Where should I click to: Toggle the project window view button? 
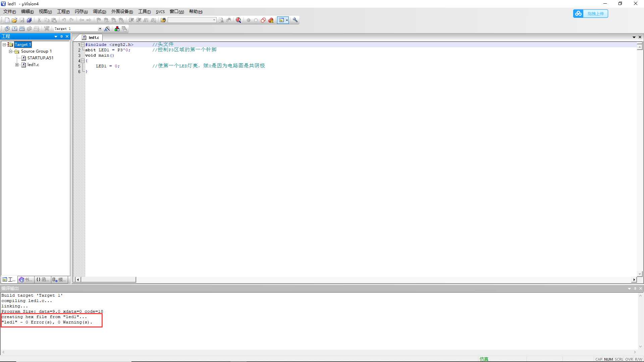(281, 20)
